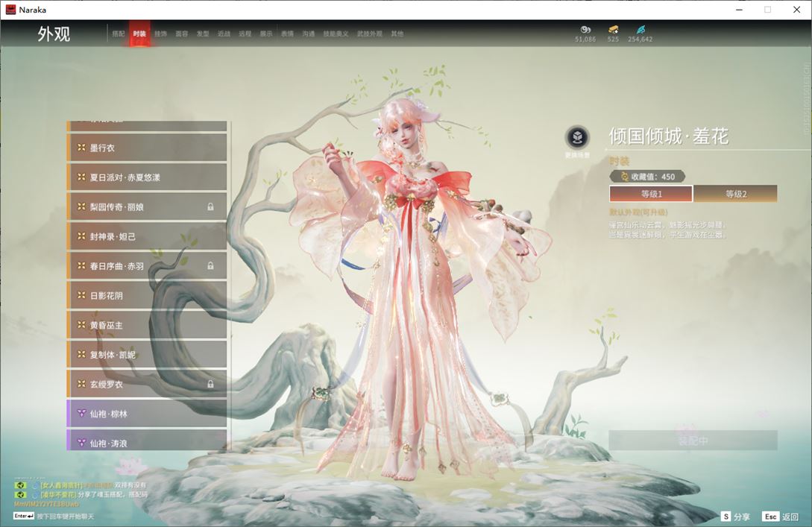
Task: Click the 51,086 currency amount
Action: coord(585,40)
